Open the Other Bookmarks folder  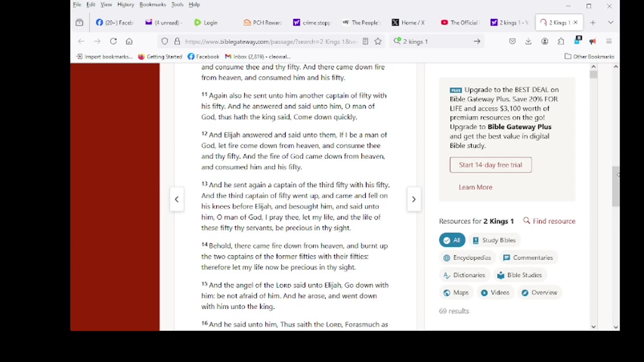point(589,57)
